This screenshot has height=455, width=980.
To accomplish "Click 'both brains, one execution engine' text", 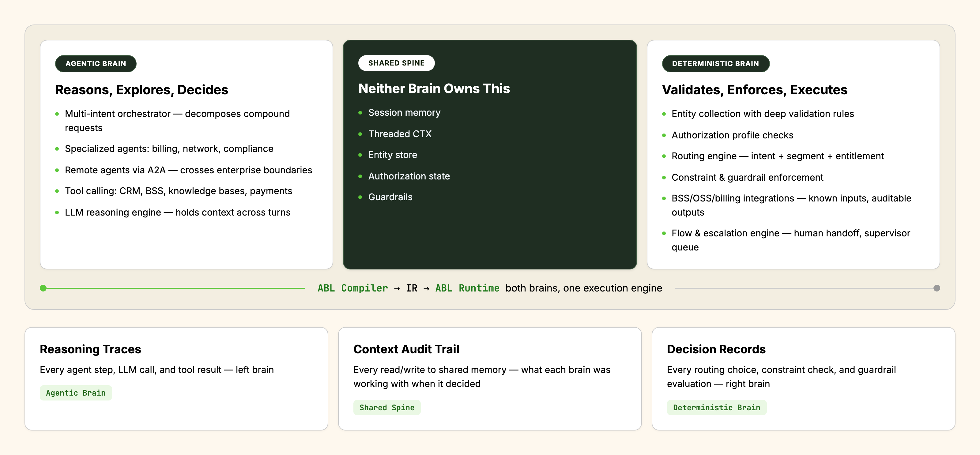I will click(x=584, y=288).
